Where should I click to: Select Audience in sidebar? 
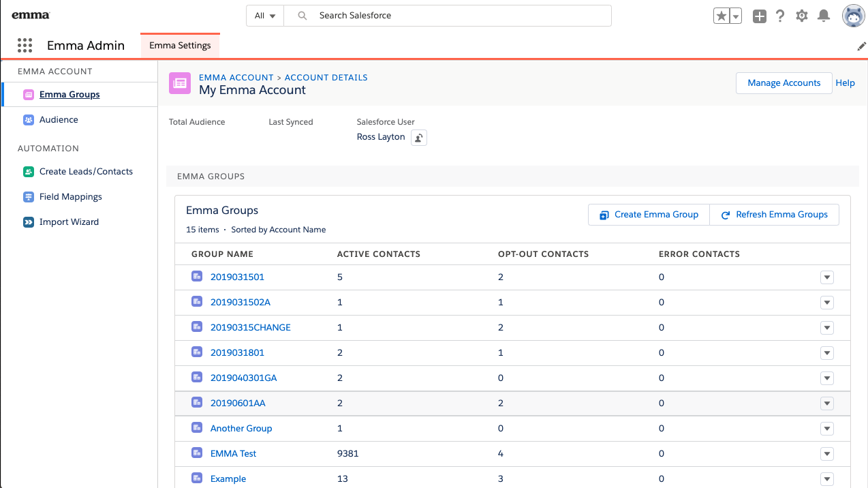pyautogui.click(x=59, y=120)
